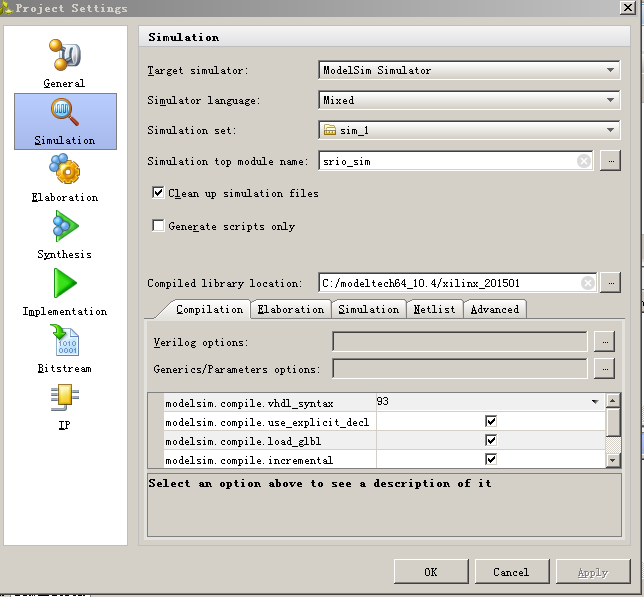Image resolution: width=644 pixels, height=597 pixels.
Task: Open the IP settings category
Action: tap(64, 405)
